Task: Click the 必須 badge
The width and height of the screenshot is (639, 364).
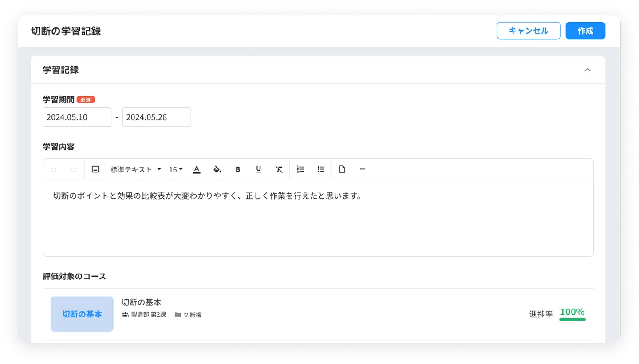Action: tap(86, 100)
